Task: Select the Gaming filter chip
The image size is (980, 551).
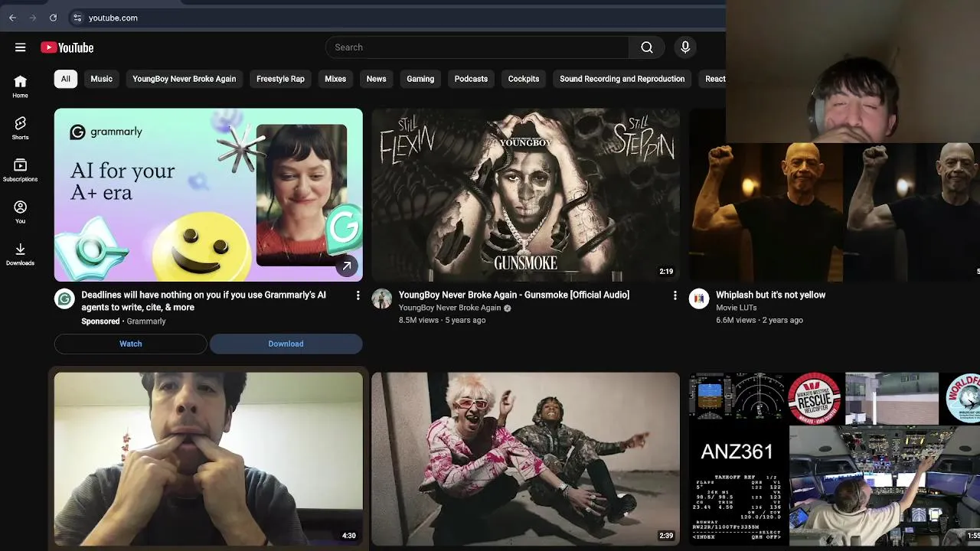Action: click(x=420, y=79)
